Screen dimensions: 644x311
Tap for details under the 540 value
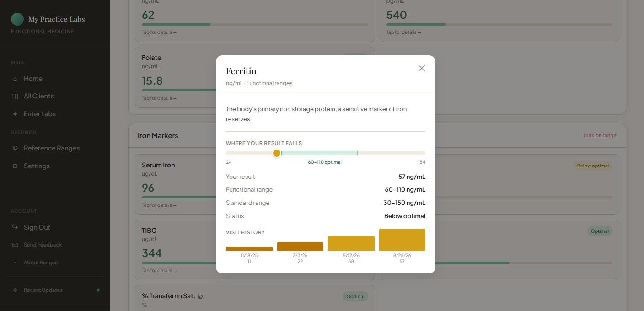click(404, 32)
